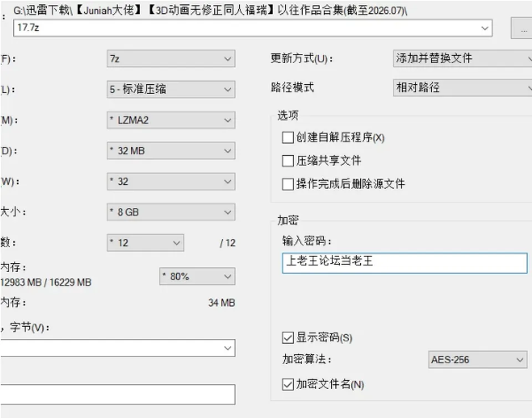Click the archive folder path text at top
The width and height of the screenshot is (532, 418).
point(211,11)
